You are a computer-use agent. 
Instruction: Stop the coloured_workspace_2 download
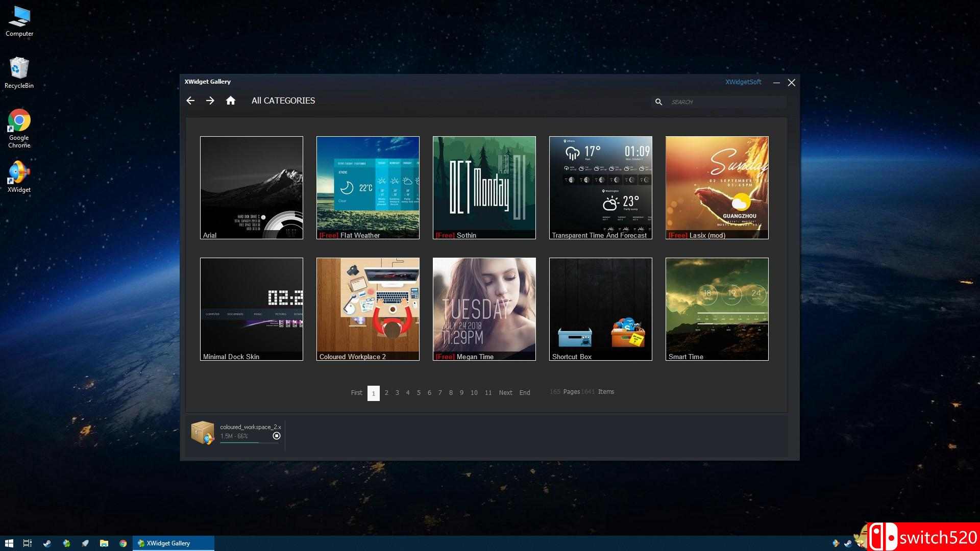(x=277, y=436)
